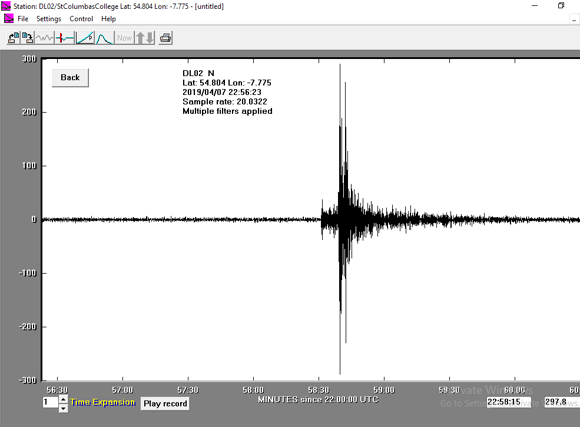
Task: Minimize the inner document window
Action: pyautogui.click(x=574, y=20)
